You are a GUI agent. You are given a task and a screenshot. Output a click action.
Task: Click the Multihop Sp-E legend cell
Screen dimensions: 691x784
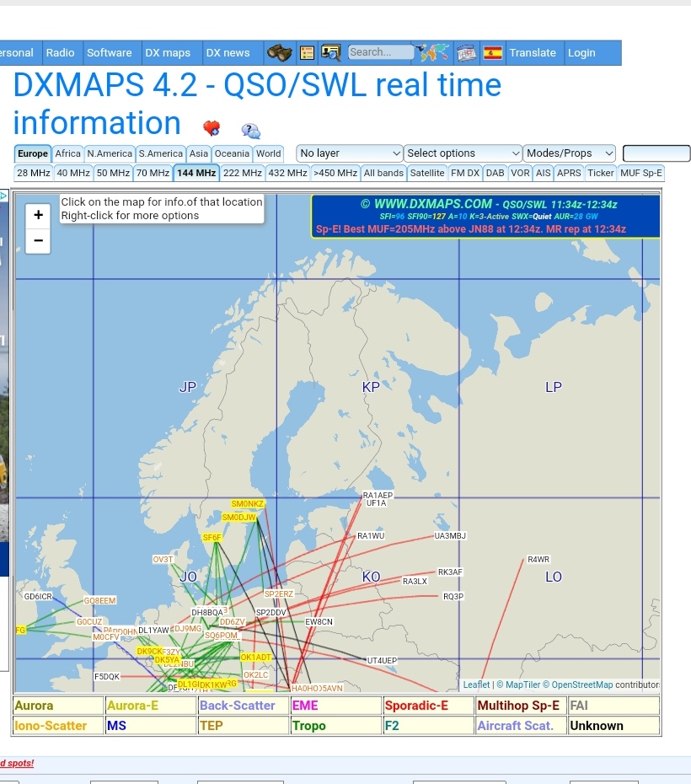(x=521, y=706)
